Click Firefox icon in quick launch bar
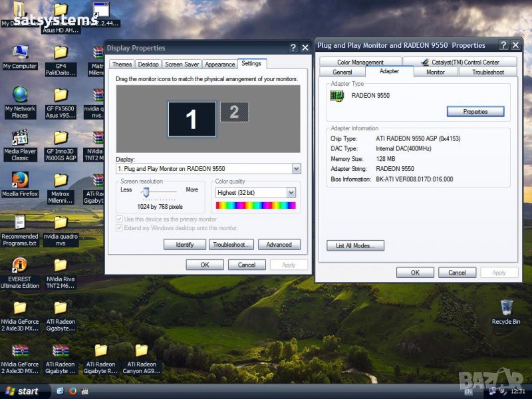The width and height of the screenshot is (532, 399). 72,391
